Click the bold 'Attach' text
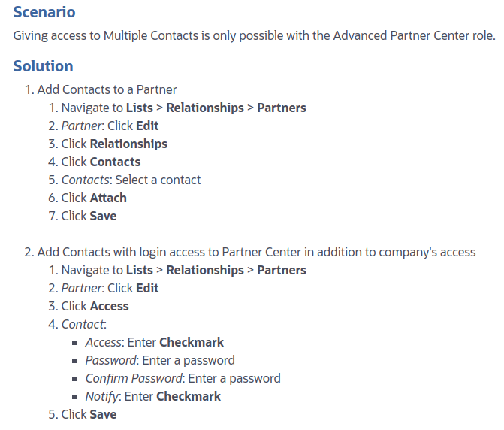The width and height of the screenshot is (504, 430). point(108,198)
